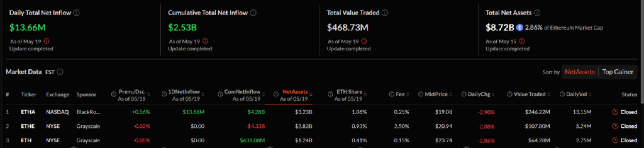
Task: Click info icon beside Cumulative Total Net Inflow
Action: 253,13
